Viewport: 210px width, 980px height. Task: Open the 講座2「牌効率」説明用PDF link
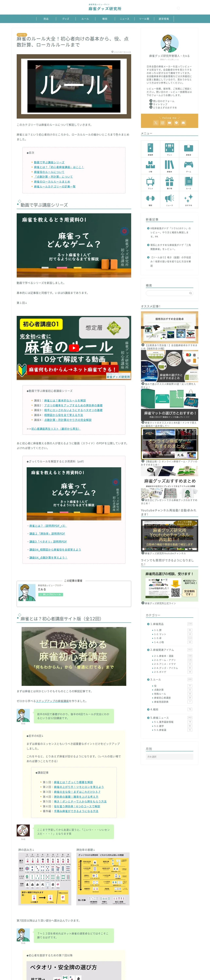(47, 534)
